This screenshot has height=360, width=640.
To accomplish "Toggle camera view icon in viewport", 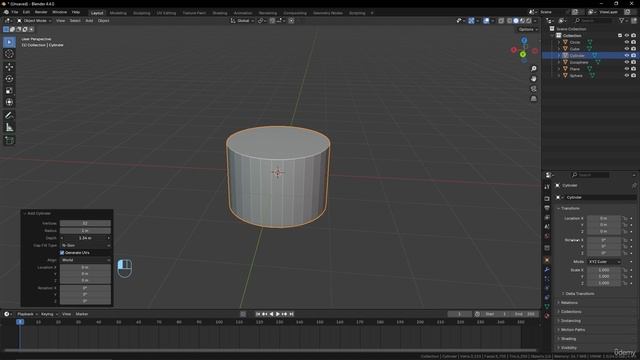I will [533, 89].
